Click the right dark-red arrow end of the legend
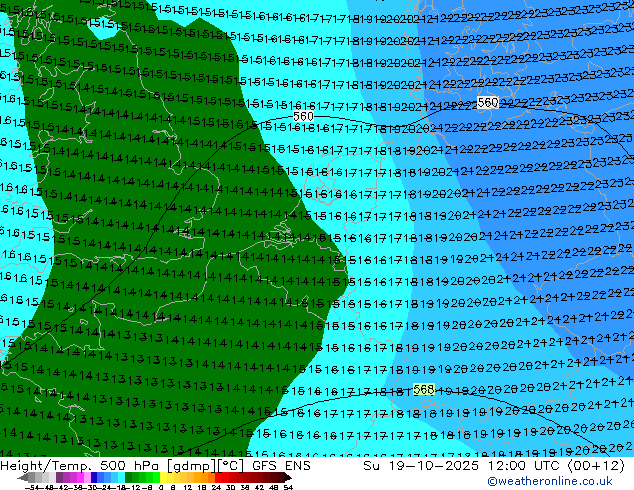This screenshot has width=634, height=490. (287, 478)
